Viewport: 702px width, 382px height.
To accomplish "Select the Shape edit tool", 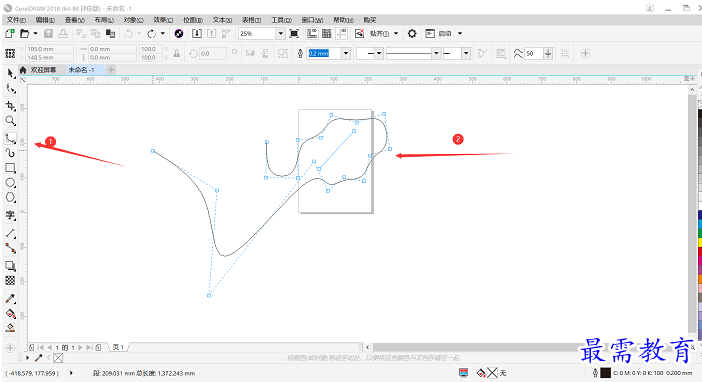I will [10, 89].
